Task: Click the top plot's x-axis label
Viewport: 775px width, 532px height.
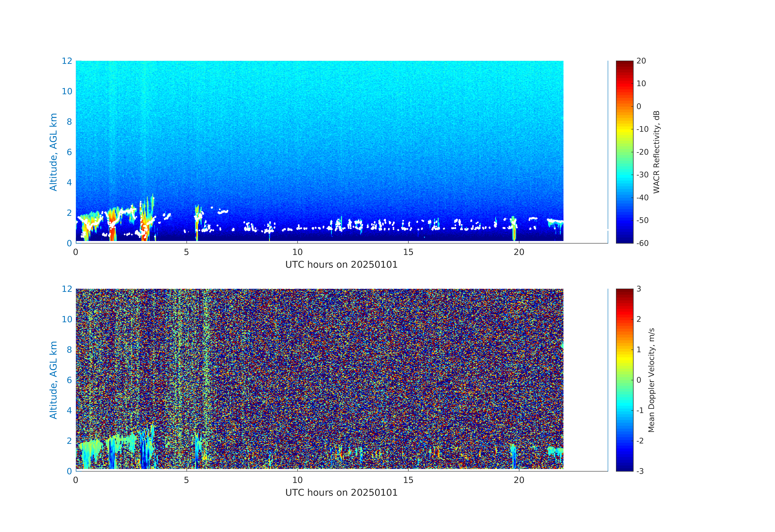Action: (341, 265)
